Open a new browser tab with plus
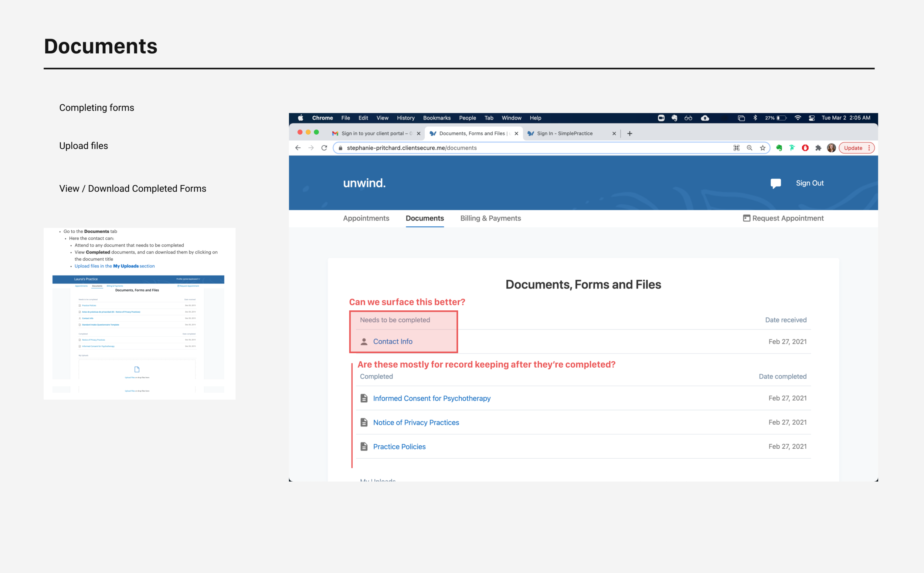The width and height of the screenshot is (924, 573). coord(629,134)
